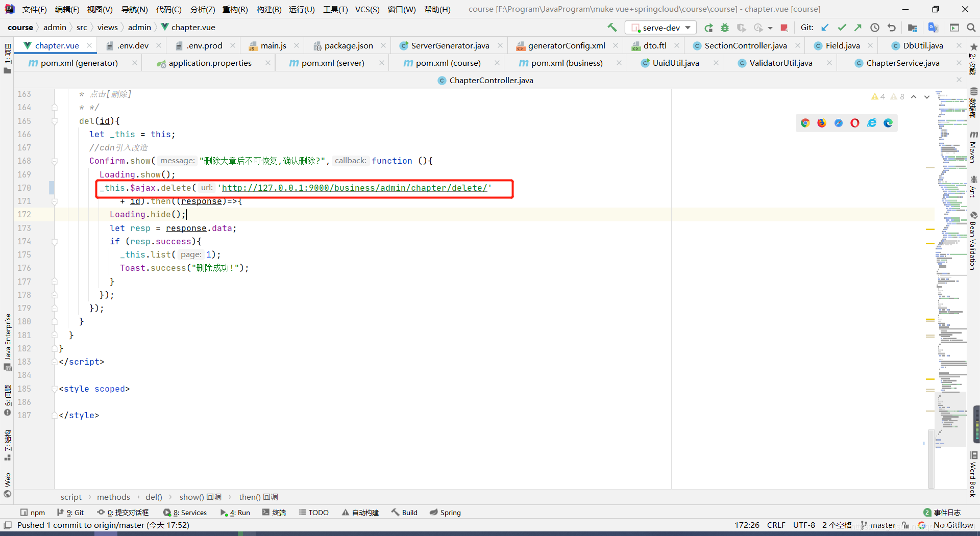Viewport: 980px width, 536px height.
Task: Open the 文件(F) menu
Action: (34, 9)
